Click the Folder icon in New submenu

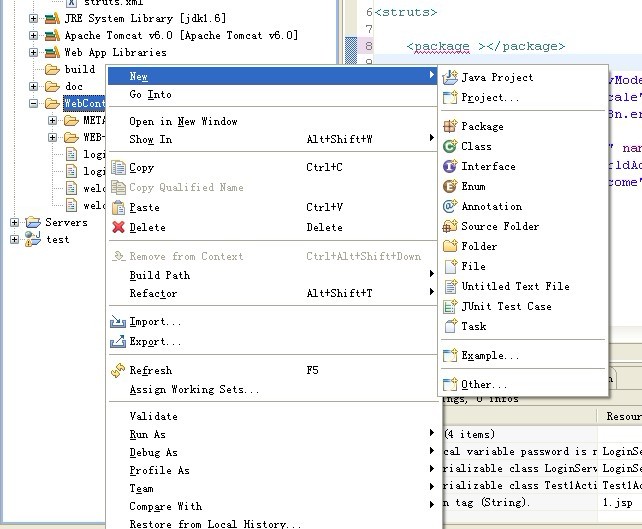point(450,246)
